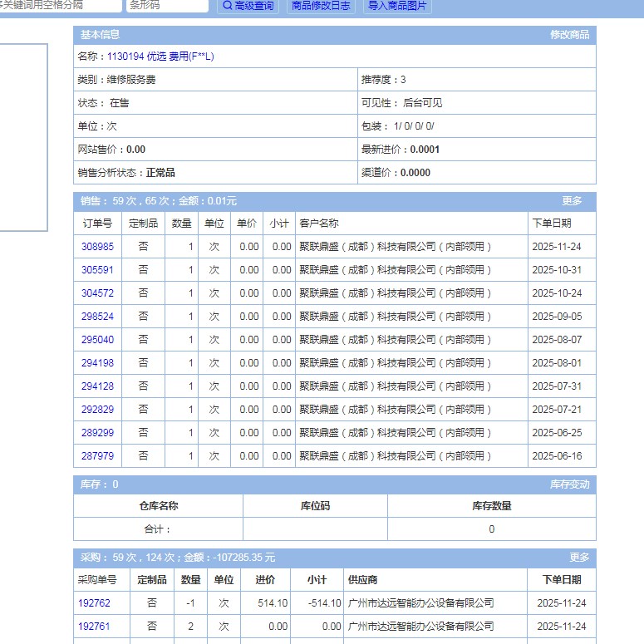644x644 pixels.
Task: Open sales order 294128
Action: click(97, 386)
